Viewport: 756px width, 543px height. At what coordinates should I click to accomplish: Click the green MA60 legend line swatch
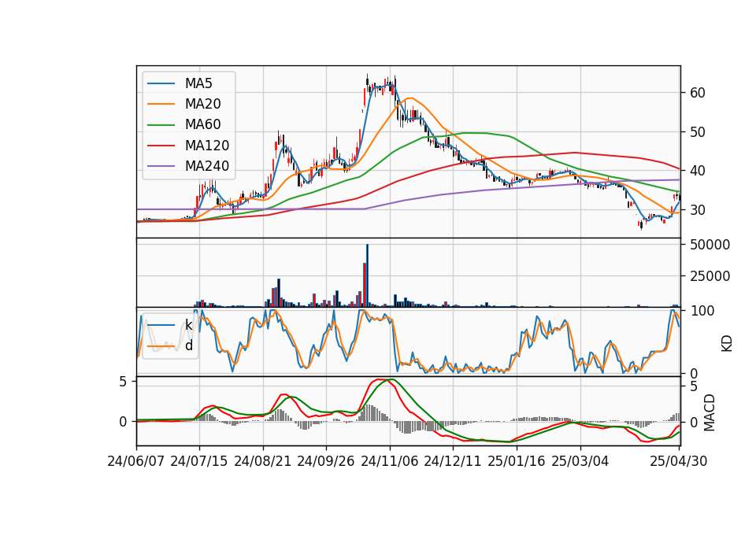(x=161, y=125)
